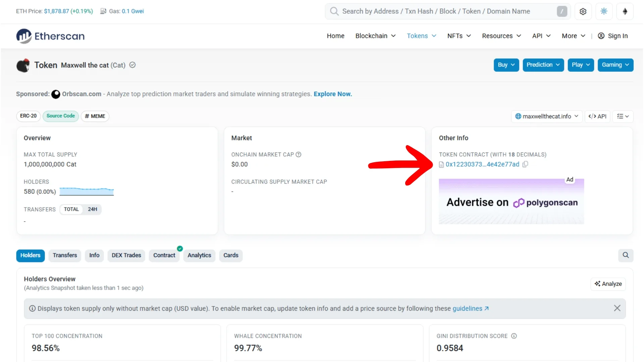This screenshot has width=644, height=362.
Task: Open the list options dropdown
Action: click(623, 116)
